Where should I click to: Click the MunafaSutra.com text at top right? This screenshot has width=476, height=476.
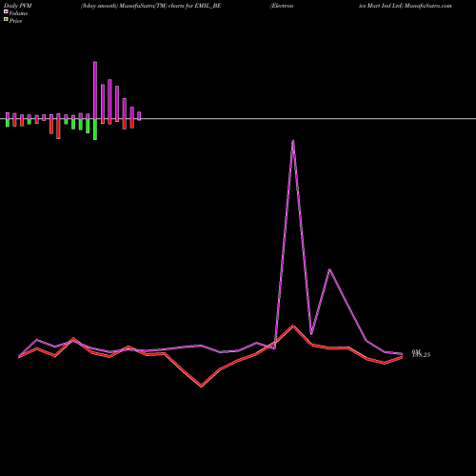(428, 6)
